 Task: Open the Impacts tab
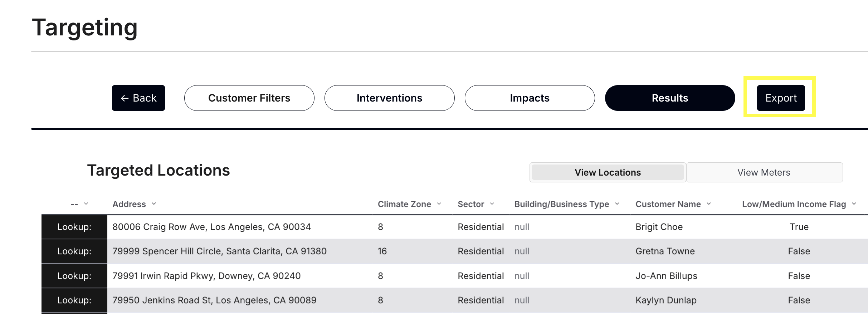[x=530, y=98]
